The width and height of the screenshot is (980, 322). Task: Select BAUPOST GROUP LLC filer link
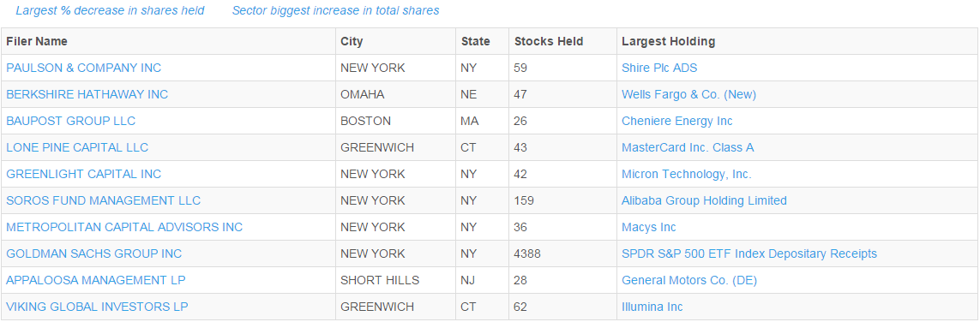[70, 121]
